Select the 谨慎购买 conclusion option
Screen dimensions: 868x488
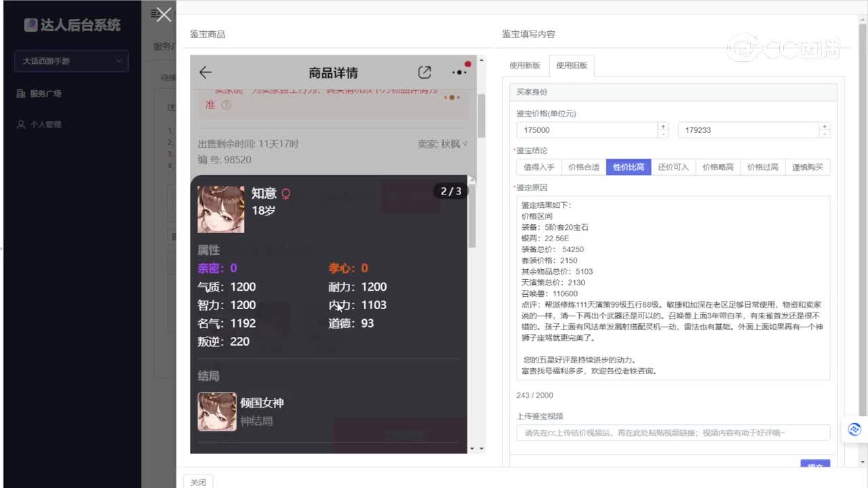click(807, 167)
